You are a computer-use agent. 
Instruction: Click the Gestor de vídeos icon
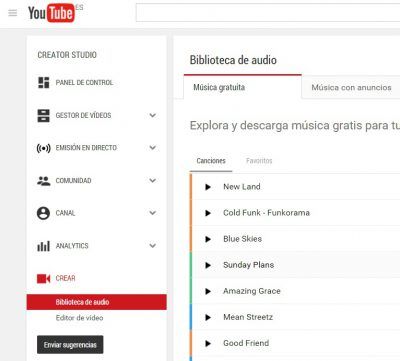pyautogui.click(x=44, y=115)
